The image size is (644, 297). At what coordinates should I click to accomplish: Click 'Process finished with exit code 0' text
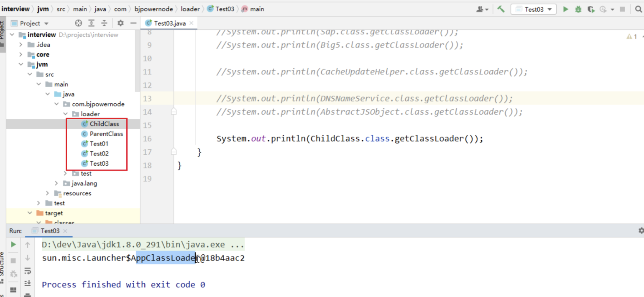click(x=123, y=284)
